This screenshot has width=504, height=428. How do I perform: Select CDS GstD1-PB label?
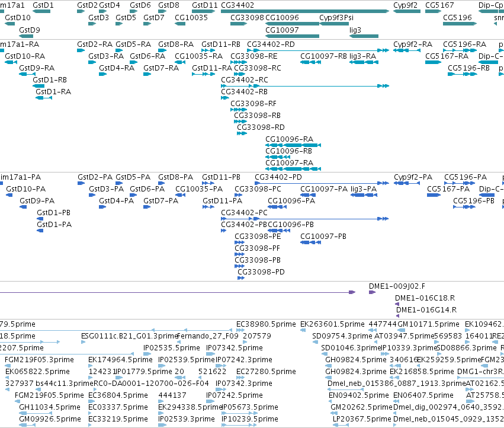(x=53, y=213)
